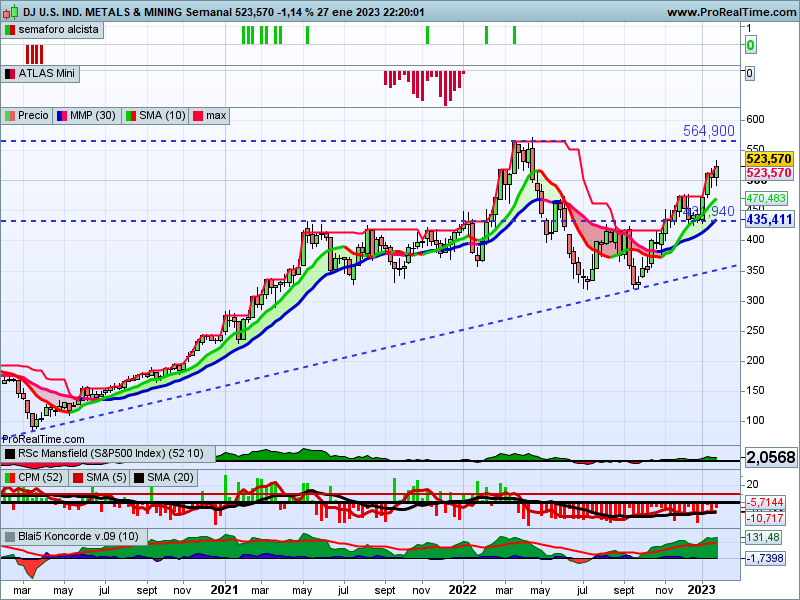
Task: Click the 2022 year label on time axis
Action: tap(462, 590)
